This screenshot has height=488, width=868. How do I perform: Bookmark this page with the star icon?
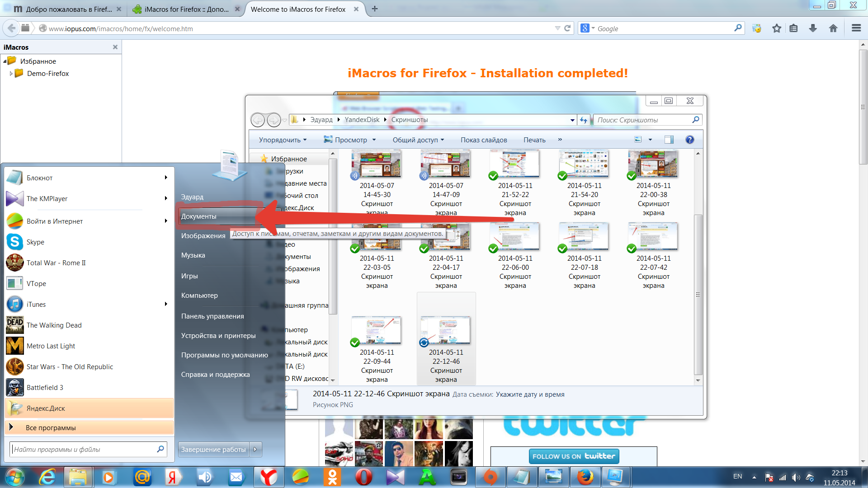pyautogui.click(x=777, y=28)
